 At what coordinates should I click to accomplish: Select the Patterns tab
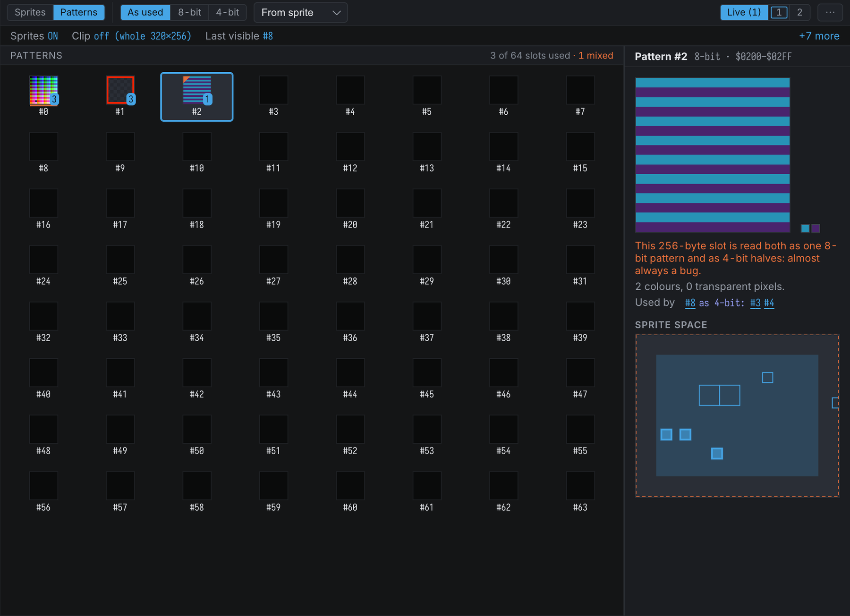tap(79, 12)
